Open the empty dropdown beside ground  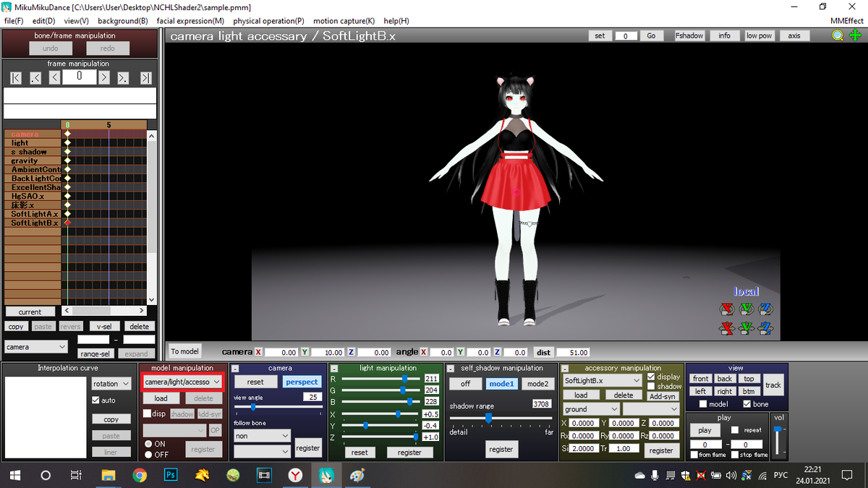pos(651,409)
